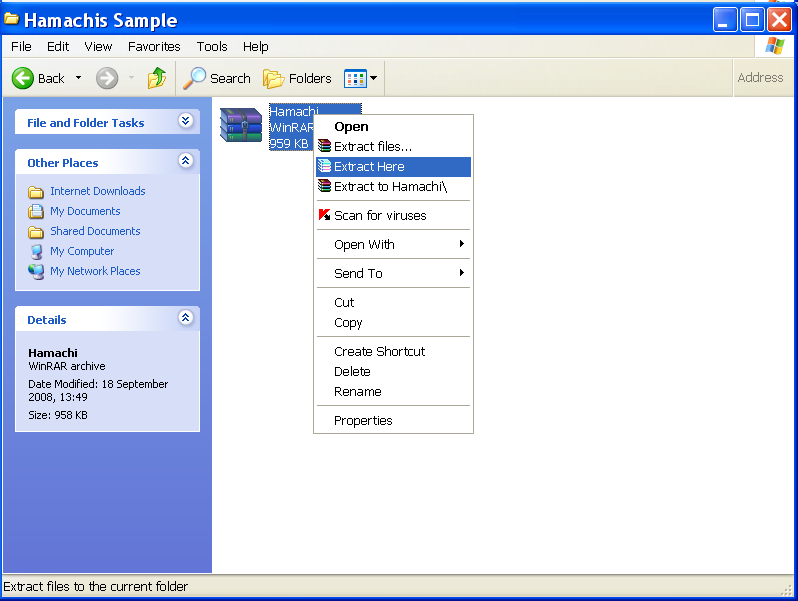Viewport: 798px width, 601px height.
Task: Select Copy from context menu
Action: click(x=393, y=323)
